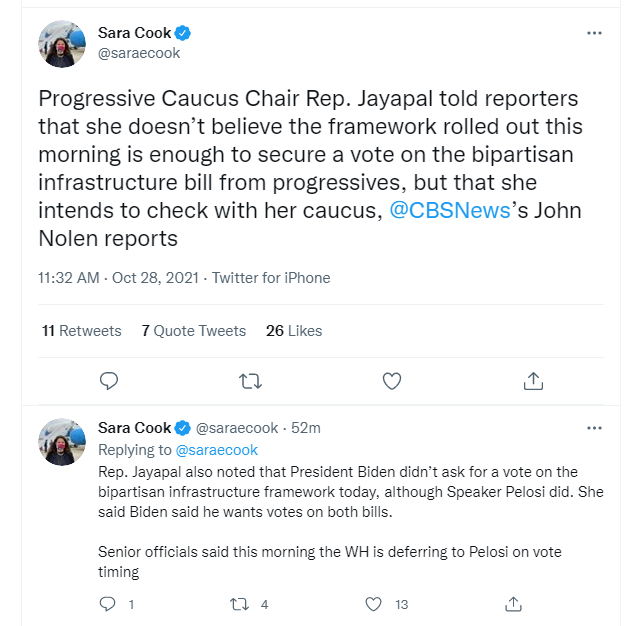Open more options menu on main tweet
The height and width of the screenshot is (626, 631).
[594, 33]
